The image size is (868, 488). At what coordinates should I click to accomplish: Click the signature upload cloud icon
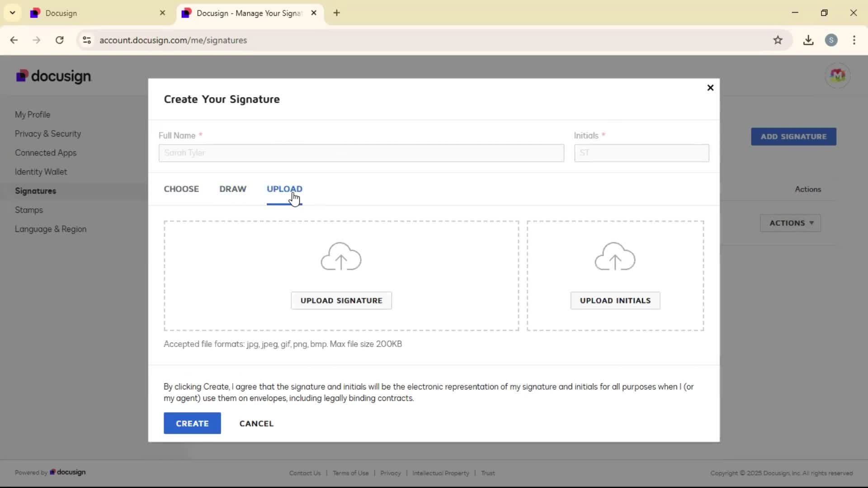(341, 256)
